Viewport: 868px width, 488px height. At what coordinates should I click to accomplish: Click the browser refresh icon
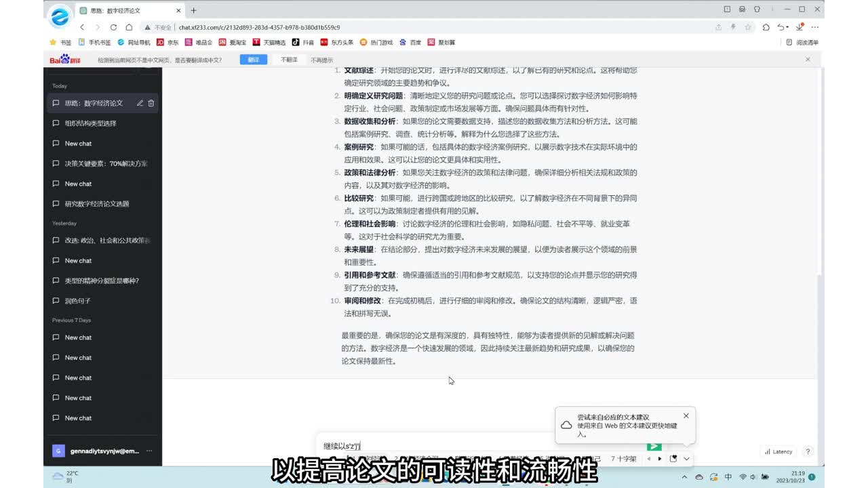click(113, 27)
